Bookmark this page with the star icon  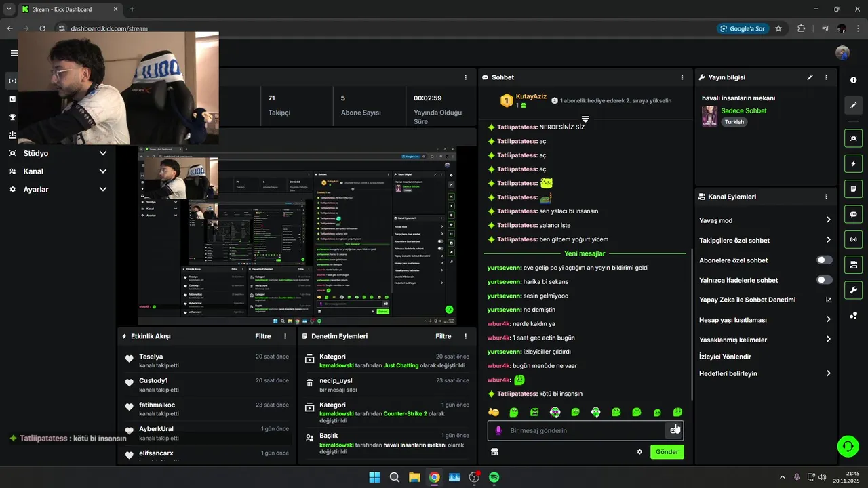[778, 28]
